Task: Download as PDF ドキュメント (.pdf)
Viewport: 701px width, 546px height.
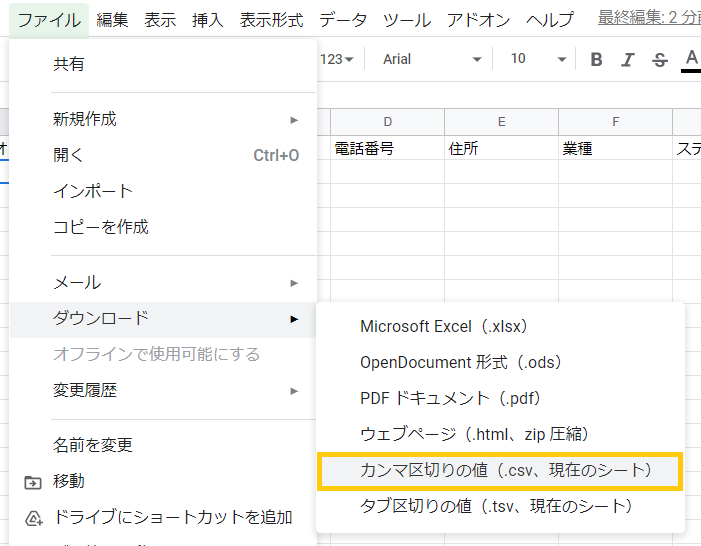Action: coord(500,398)
